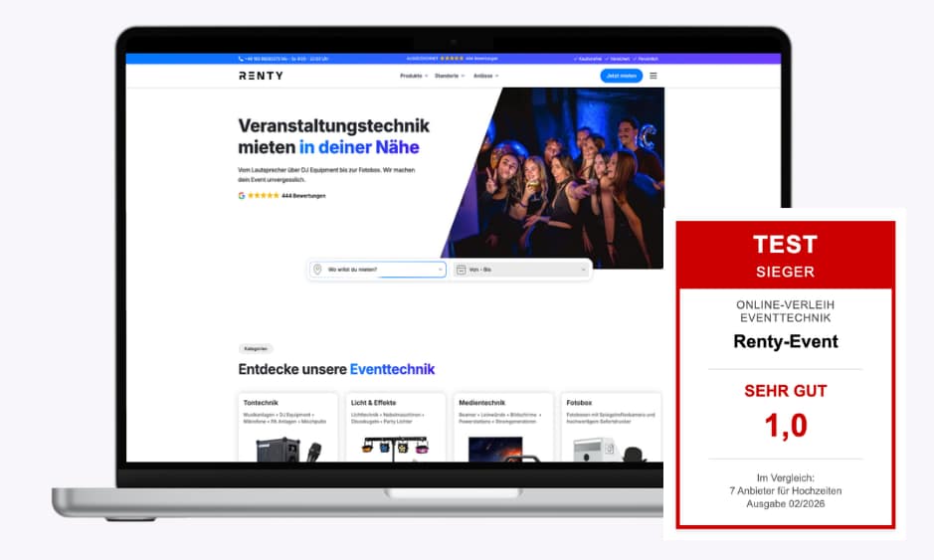Expand the Standorte dropdown menu

tap(449, 76)
